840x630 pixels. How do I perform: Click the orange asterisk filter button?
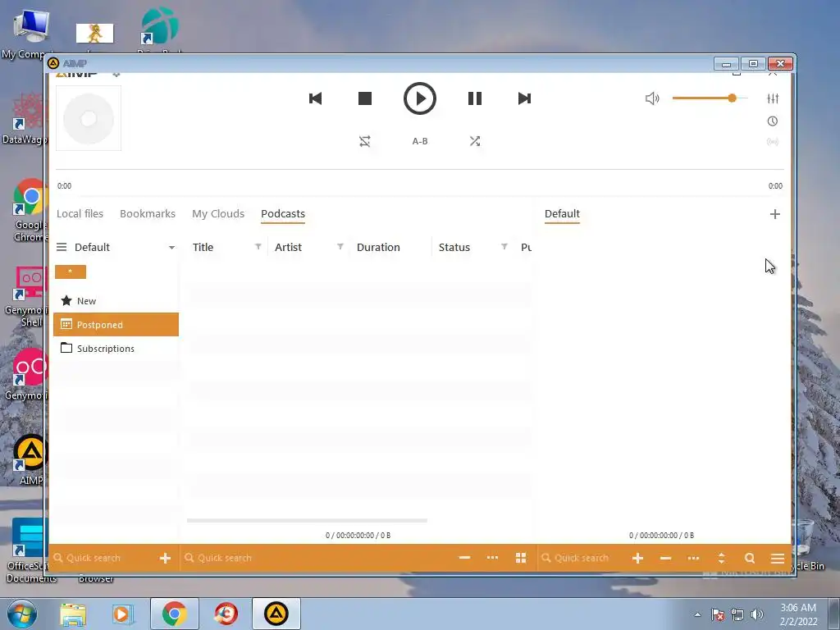click(71, 272)
